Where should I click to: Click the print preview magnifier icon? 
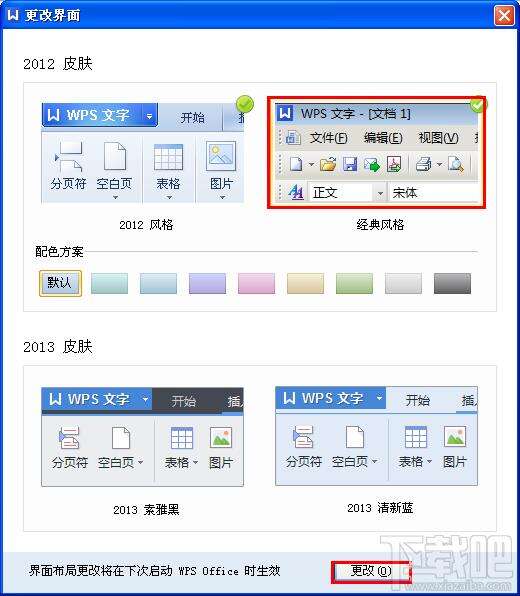(x=455, y=165)
